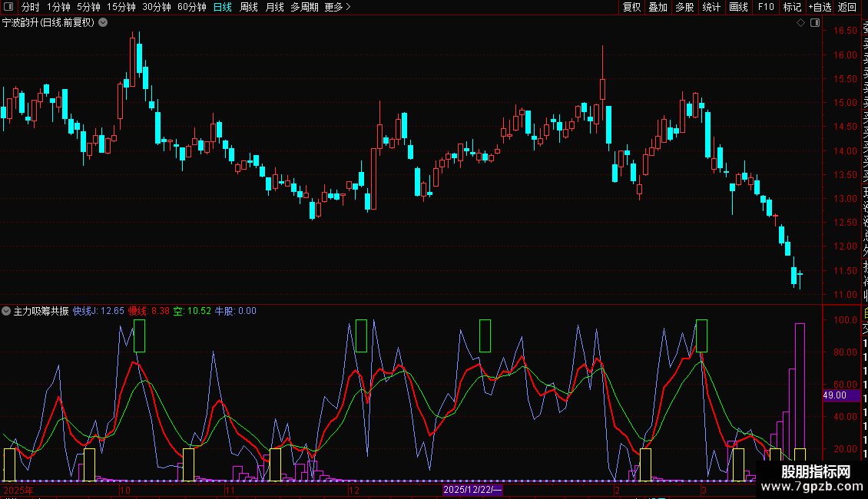Switch to 月线 monthly period

pos(274,7)
